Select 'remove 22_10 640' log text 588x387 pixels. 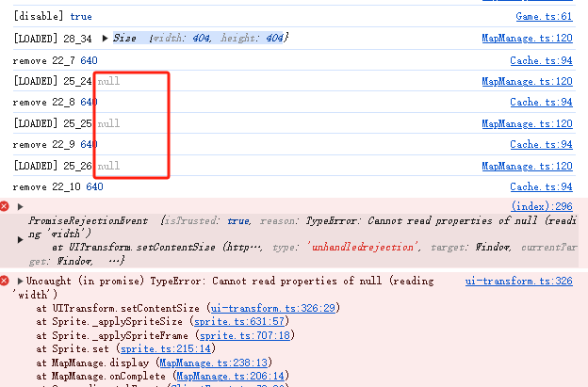[x=58, y=186]
